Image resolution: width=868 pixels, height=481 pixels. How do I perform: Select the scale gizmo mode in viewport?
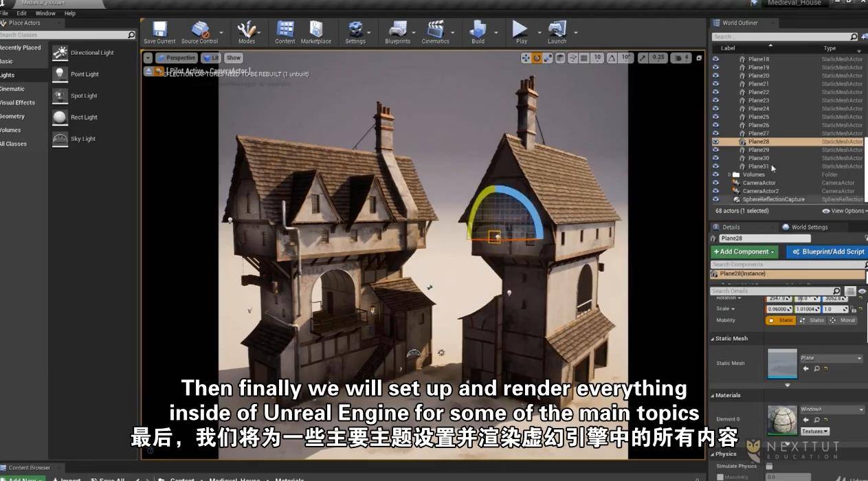[x=548, y=58]
